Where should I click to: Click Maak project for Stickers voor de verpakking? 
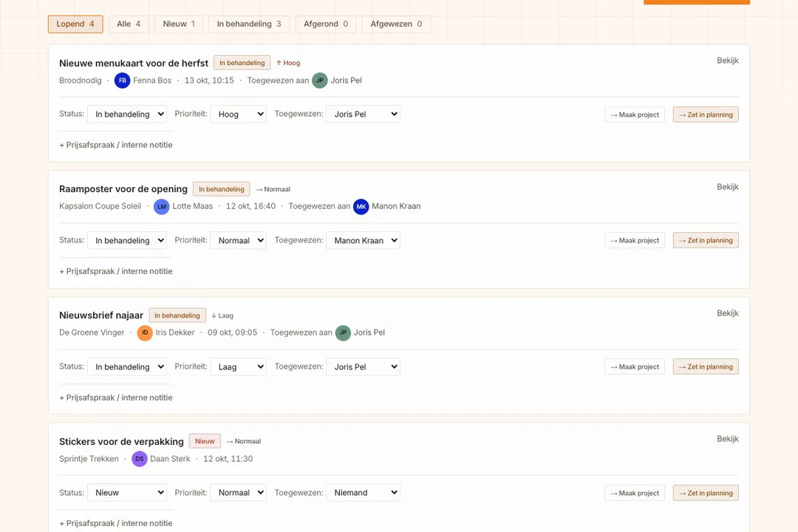pos(635,493)
